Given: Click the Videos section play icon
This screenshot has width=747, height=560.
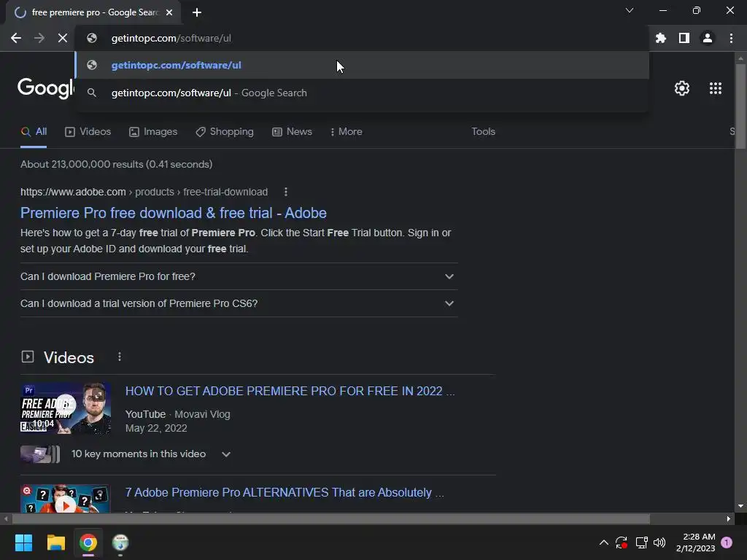Looking at the screenshot, I should pyautogui.click(x=28, y=357).
